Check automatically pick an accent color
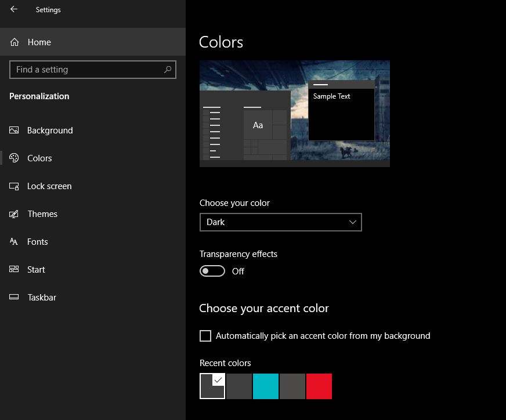506x420 pixels. click(x=205, y=336)
